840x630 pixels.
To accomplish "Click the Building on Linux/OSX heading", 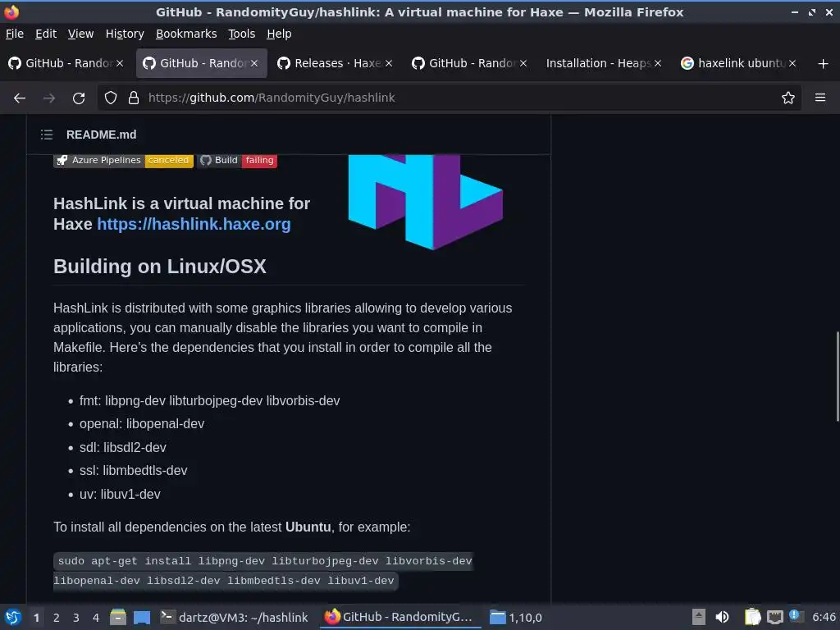I will pos(160,267).
